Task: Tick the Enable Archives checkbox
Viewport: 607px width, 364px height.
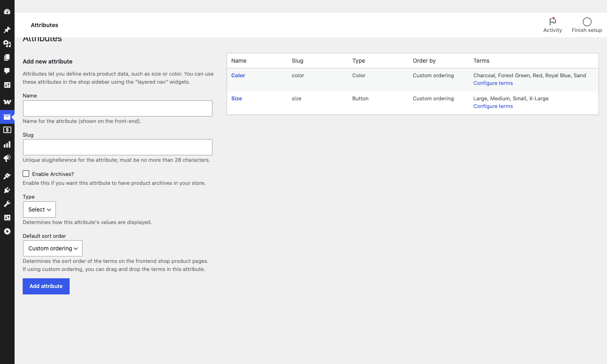Action: pyautogui.click(x=26, y=174)
